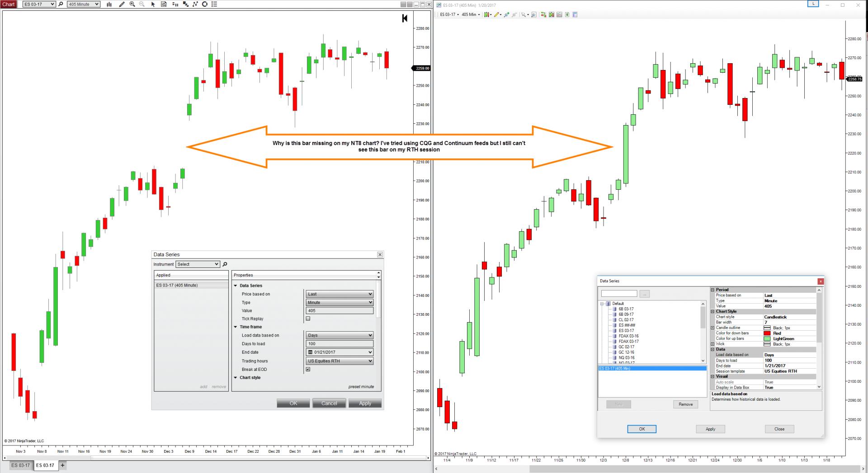Open the Properties list icon in NT8 toolbar

pos(214,4)
